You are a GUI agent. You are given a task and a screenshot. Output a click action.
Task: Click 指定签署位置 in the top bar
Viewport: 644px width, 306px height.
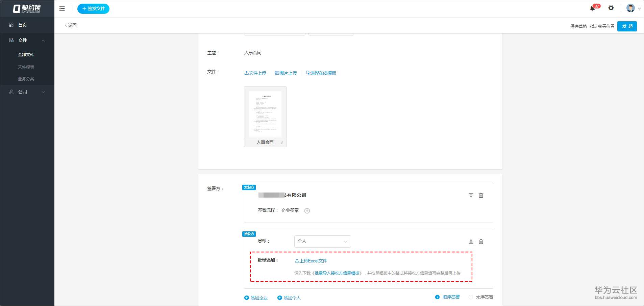click(x=602, y=26)
